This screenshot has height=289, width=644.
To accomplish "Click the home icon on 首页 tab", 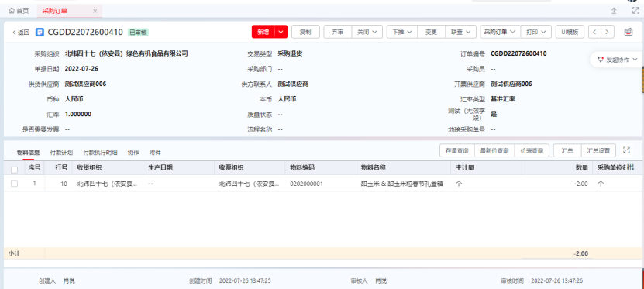I will click(12, 11).
